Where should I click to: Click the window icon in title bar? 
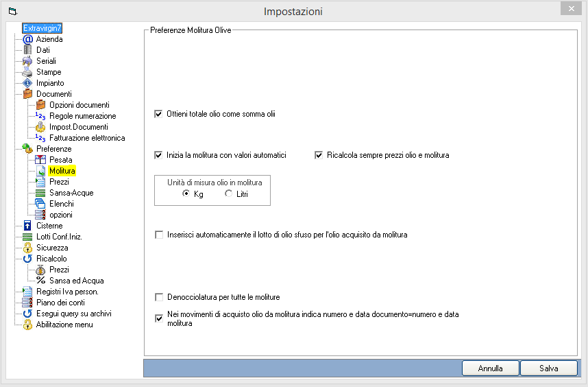pyautogui.click(x=13, y=11)
